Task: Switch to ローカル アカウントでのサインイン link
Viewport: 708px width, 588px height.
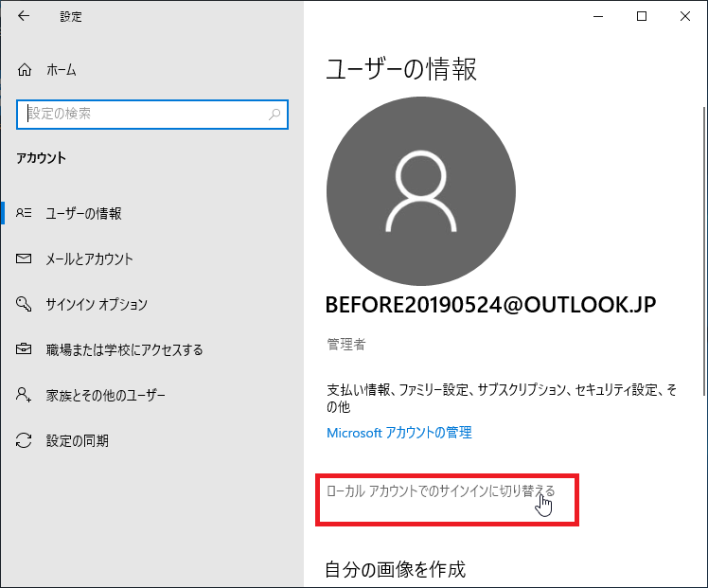Action: (440, 490)
